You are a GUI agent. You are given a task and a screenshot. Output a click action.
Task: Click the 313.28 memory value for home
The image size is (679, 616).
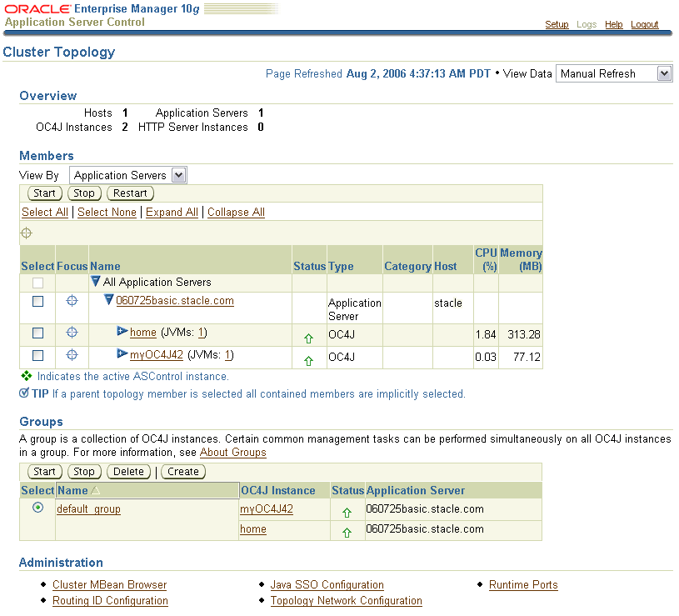click(x=524, y=334)
